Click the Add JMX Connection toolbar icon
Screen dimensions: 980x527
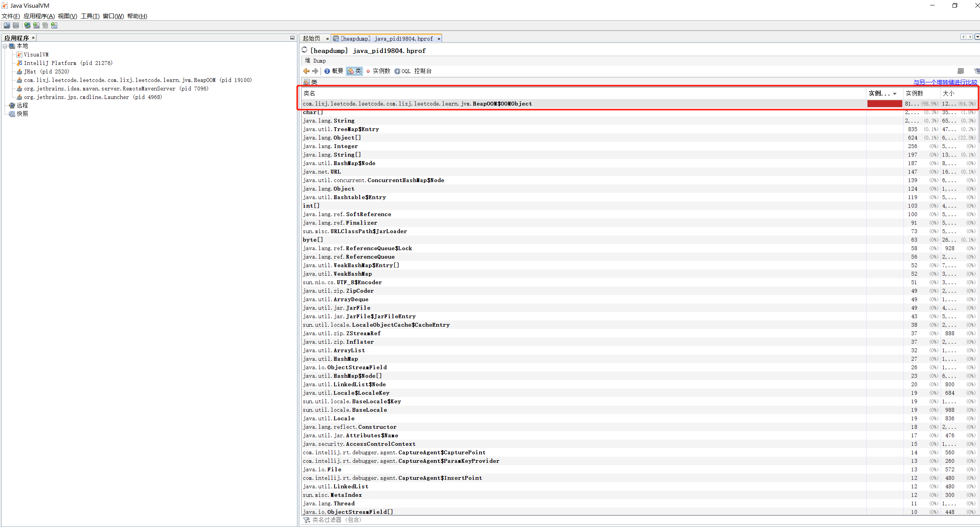pyautogui.click(x=36, y=26)
